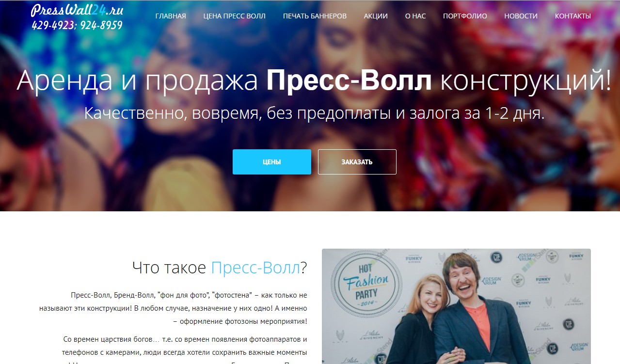Click the phone numbers 429-4923; 924-8959
Image resolution: width=620 pixels, height=364 pixels.
[x=77, y=25]
